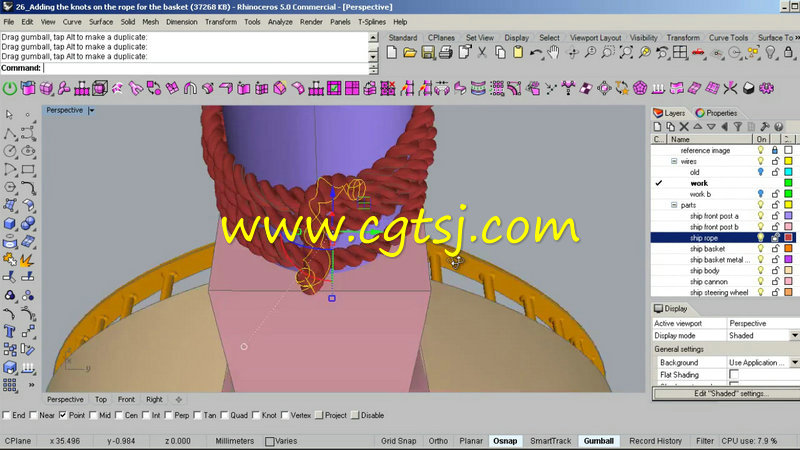Open the Perspective viewport title dropdown arrow
This screenshot has width=800, height=450.
[x=91, y=110]
